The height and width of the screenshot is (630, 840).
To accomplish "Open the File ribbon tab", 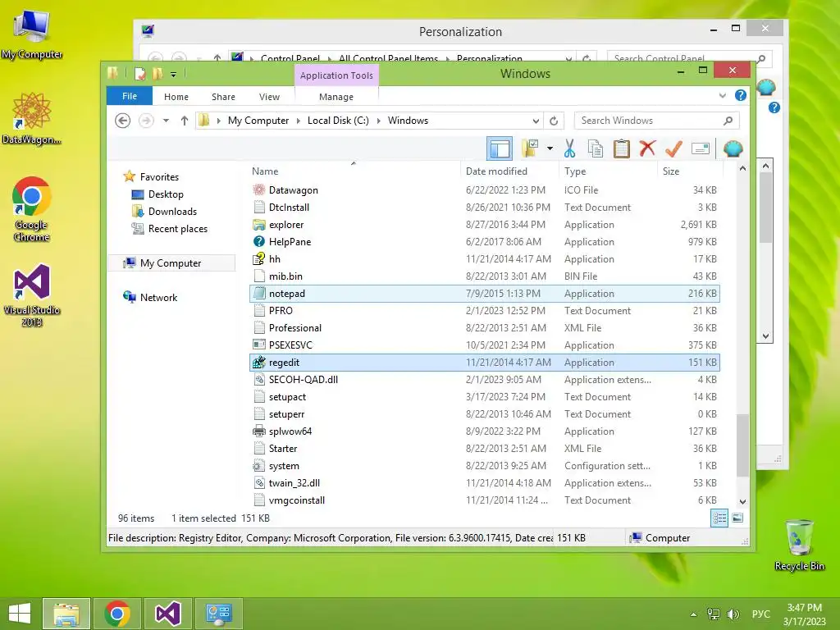I will tap(130, 97).
